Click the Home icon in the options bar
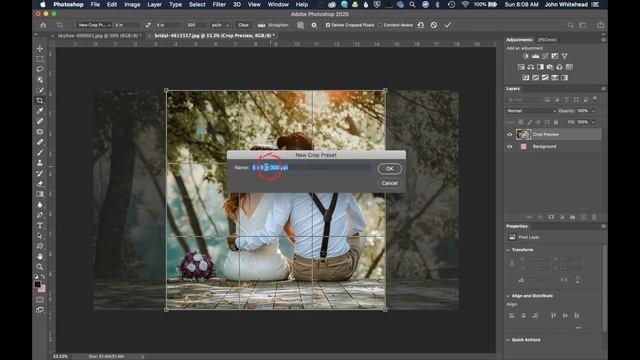Screen dimensions: 640x360 43,25
